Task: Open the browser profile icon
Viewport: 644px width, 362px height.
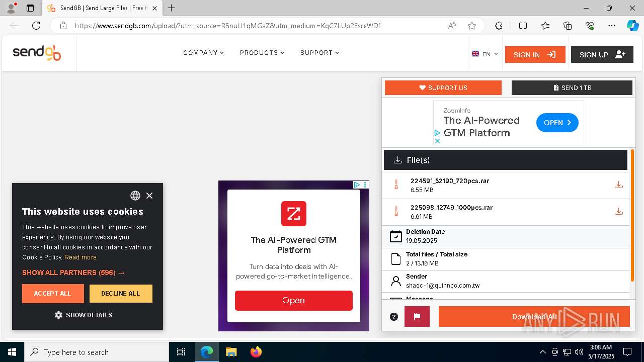Action: 11,8
